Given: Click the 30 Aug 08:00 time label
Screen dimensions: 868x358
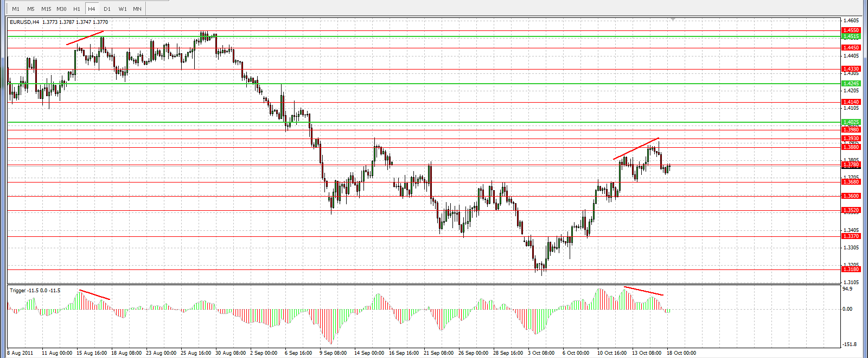Looking at the screenshot, I should pos(231,353).
